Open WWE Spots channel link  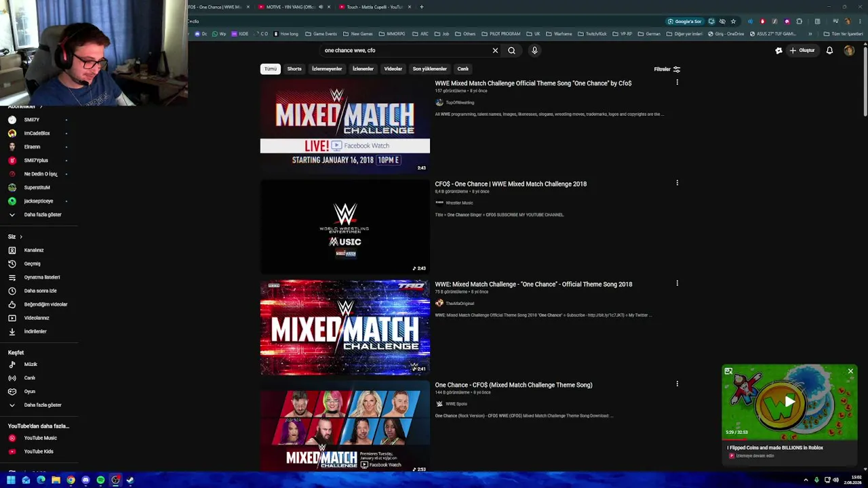click(456, 403)
